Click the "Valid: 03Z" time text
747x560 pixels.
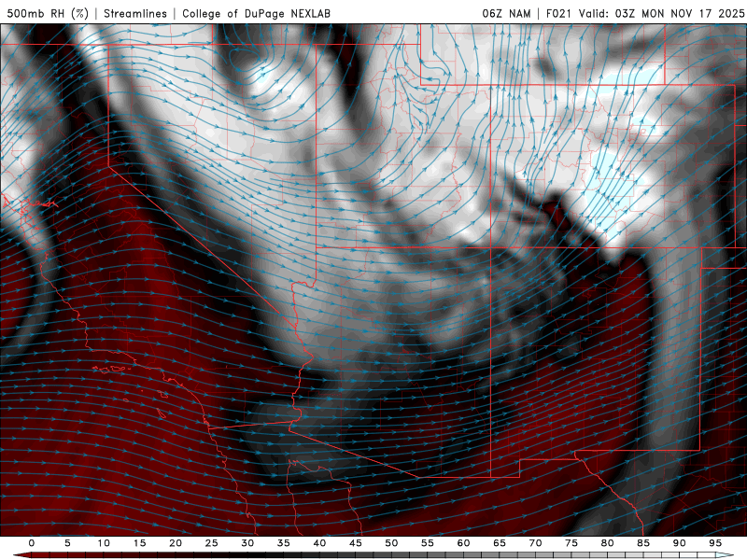pos(606,13)
